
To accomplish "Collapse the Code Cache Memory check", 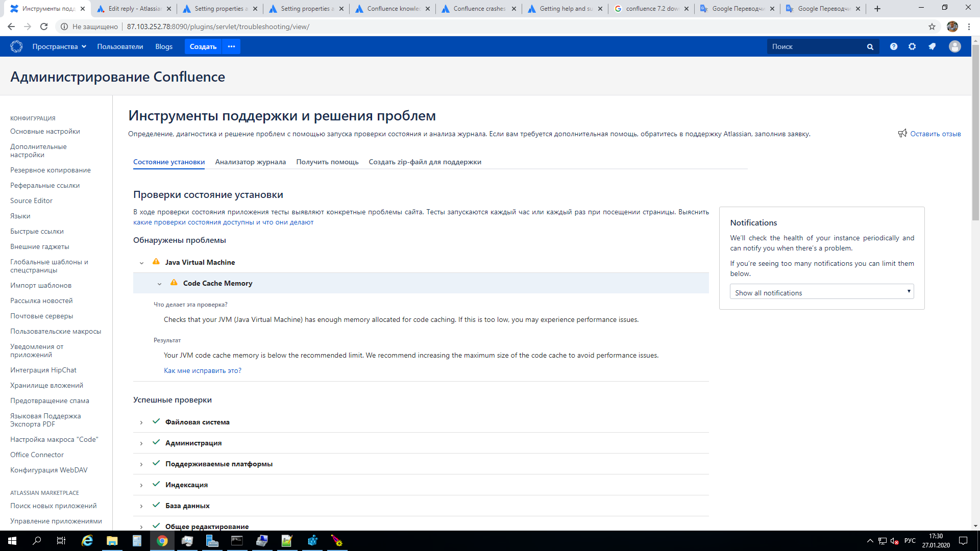I will [159, 284].
